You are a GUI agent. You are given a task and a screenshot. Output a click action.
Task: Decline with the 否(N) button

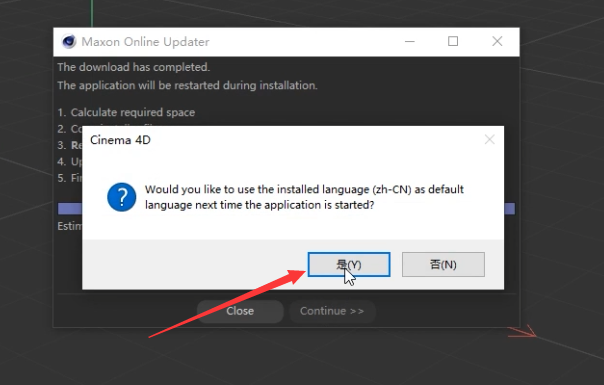point(443,264)
